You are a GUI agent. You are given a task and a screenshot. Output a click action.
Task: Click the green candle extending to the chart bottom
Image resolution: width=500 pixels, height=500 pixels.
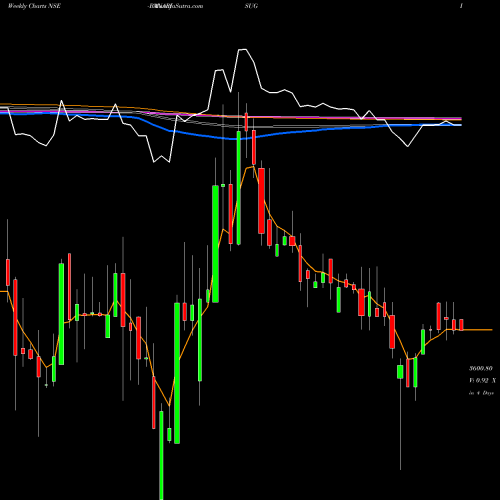coord(161,455)
